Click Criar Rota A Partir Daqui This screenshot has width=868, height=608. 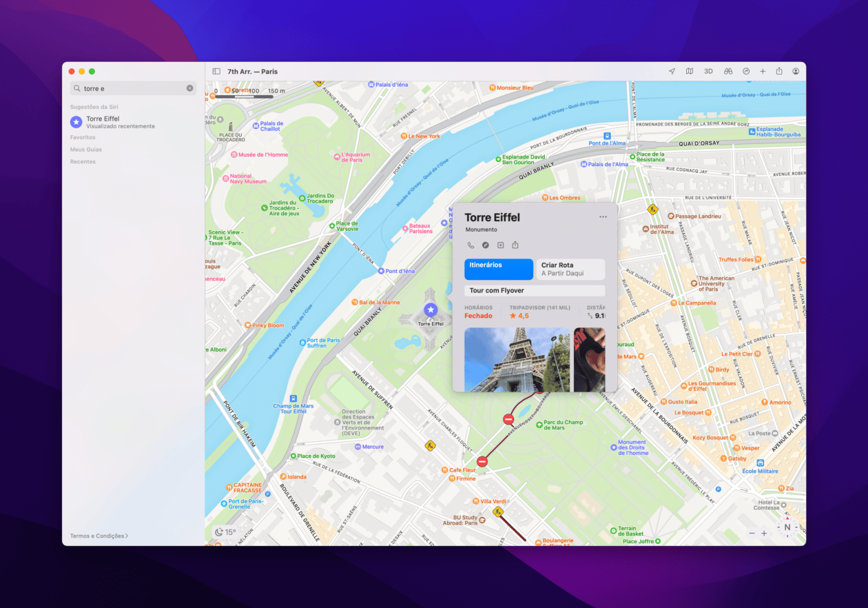[x=570, y=269]
